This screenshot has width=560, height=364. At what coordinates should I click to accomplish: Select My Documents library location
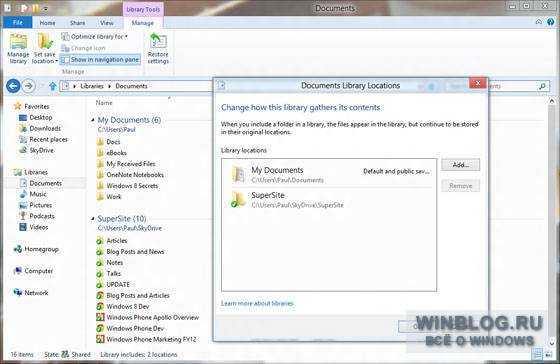click(329, 175)
